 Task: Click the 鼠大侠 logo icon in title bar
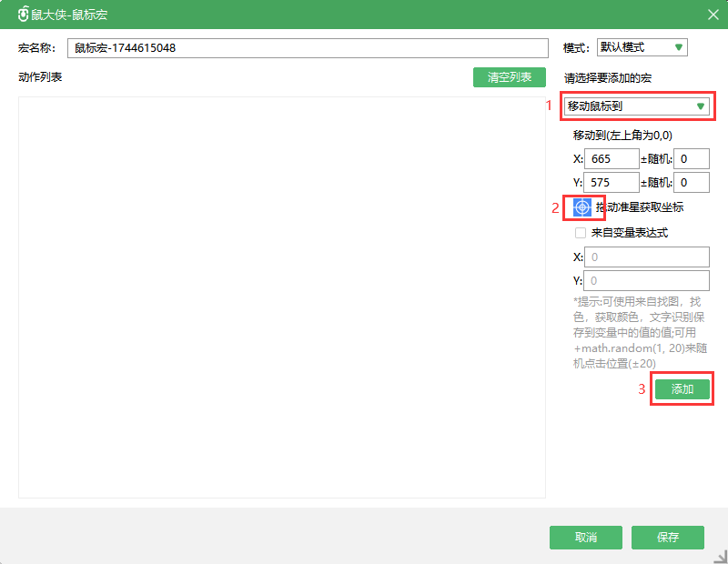pos(23,15)
